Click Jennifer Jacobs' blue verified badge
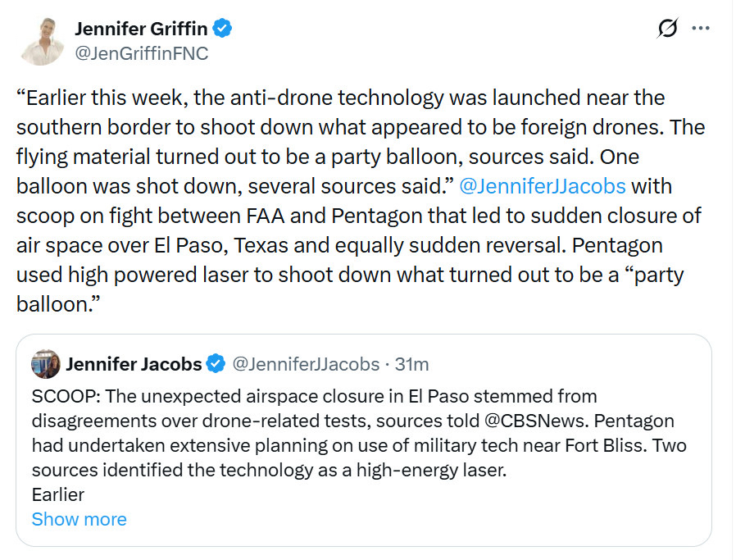The image size is (736, 560). click(216, 363)
